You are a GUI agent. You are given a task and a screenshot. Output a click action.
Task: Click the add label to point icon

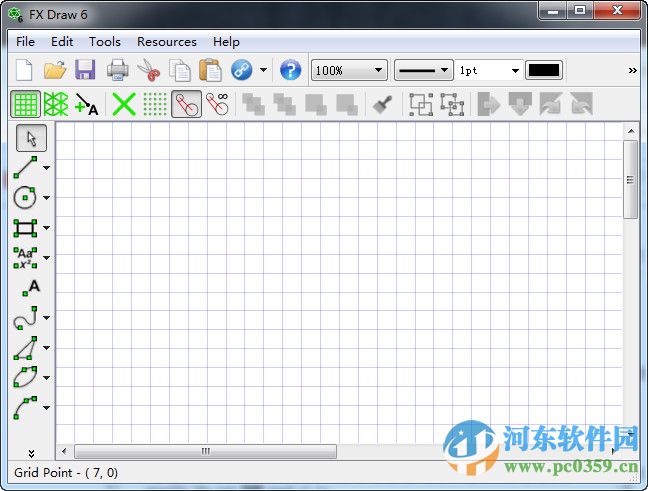[x=87, y=104]
